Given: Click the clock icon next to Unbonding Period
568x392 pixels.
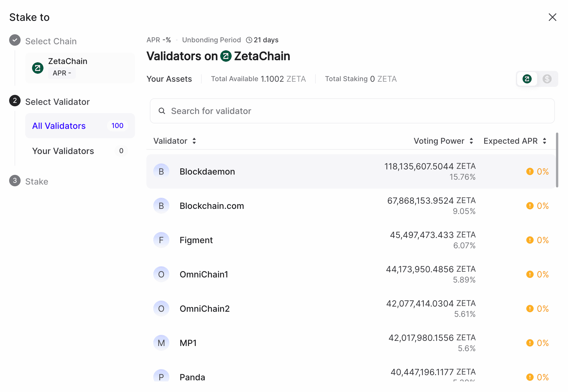Looking at the screenshot, I should 249,40.
